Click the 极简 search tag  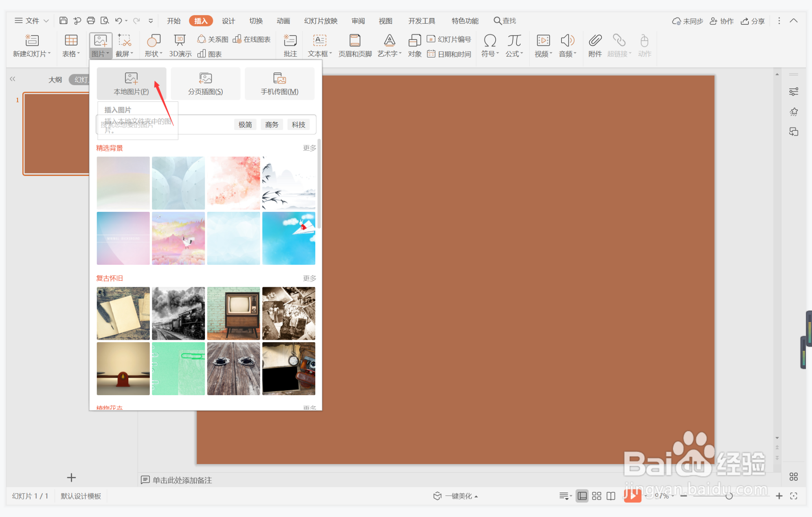(x=245, y=125)
